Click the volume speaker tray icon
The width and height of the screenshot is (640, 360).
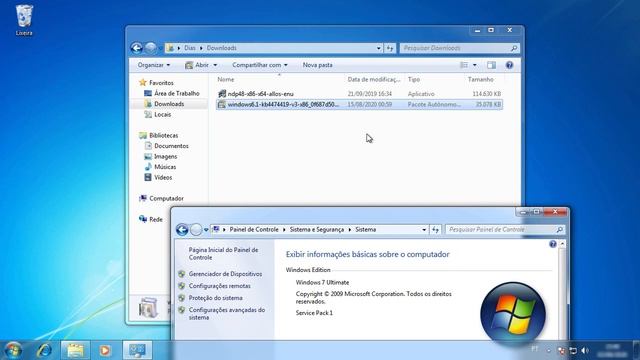coord(585,350)
